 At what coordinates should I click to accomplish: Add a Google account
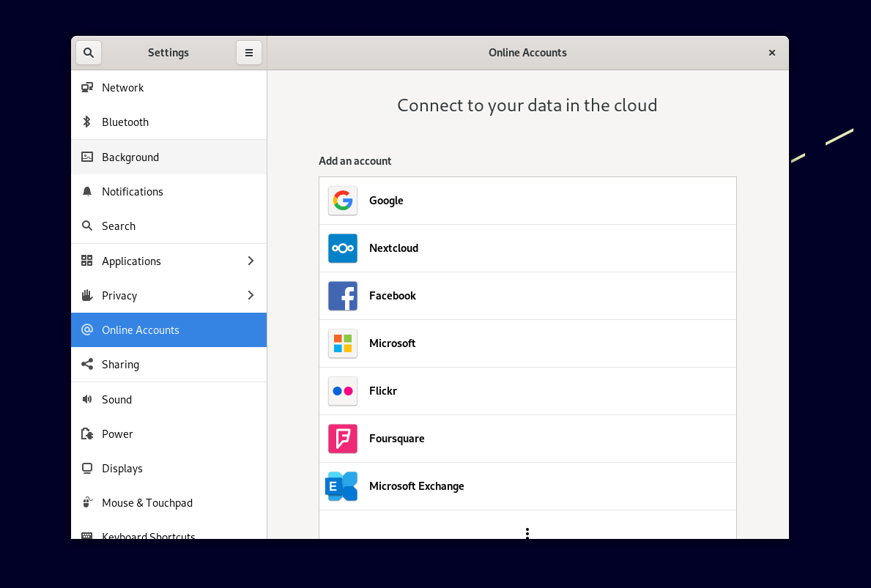point(527,200)
